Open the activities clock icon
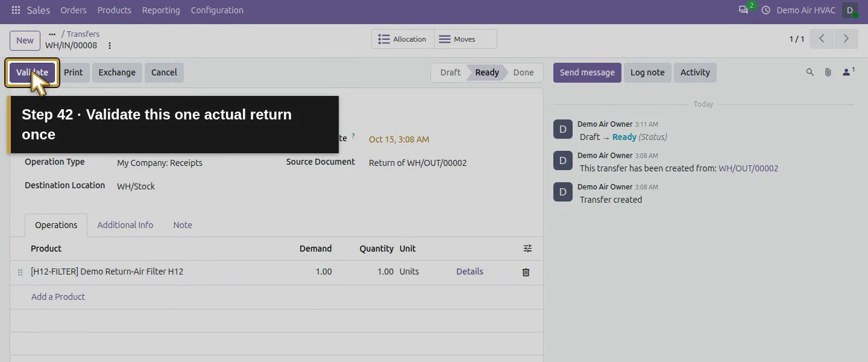 point(766,10)
